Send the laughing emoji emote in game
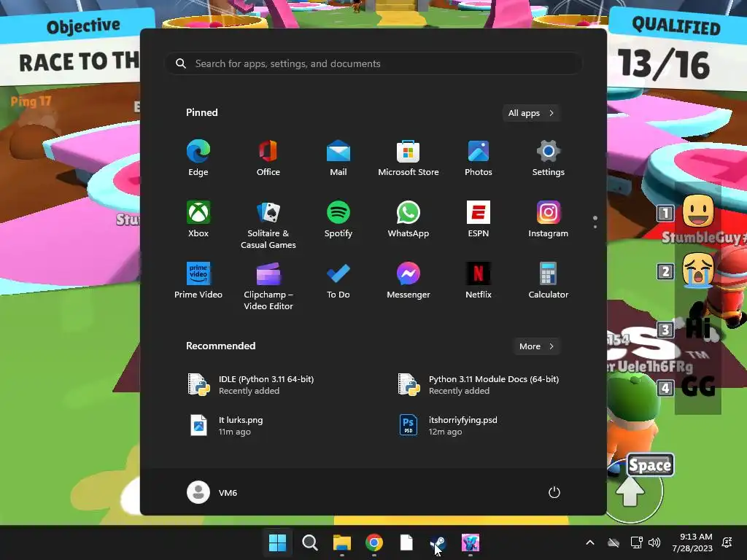The height and width of the screenshot is (560, 747). [x=698, y=211]
